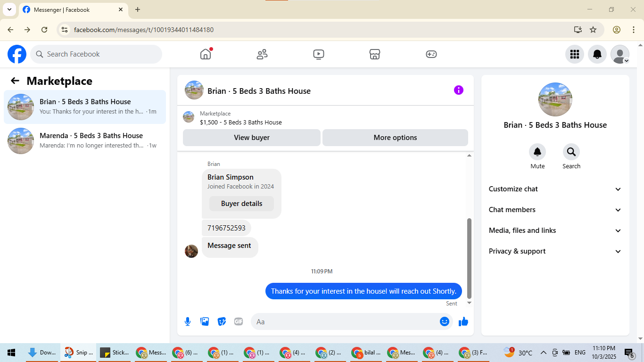The height and width of the screenshot is (362, 644).
Task: Show hidden system tray icons
Action: tap(544, 353)
